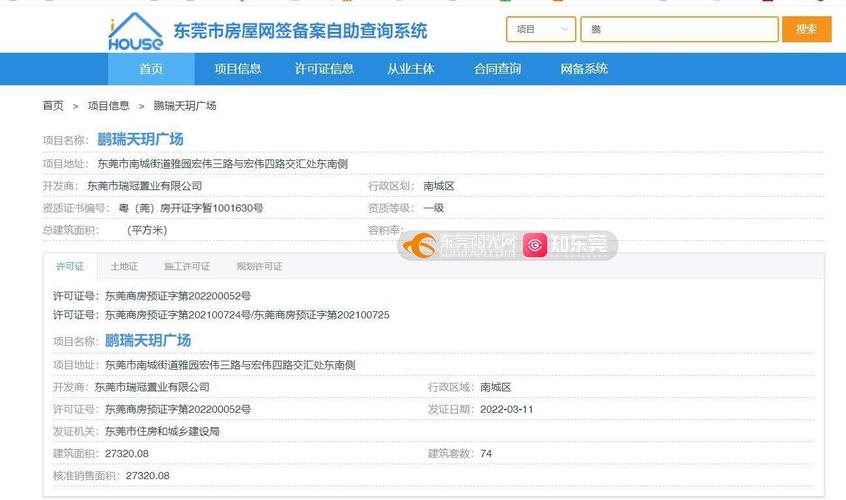
Task: Open the 从业主体 nav menu item
Action: pos(411,69)
